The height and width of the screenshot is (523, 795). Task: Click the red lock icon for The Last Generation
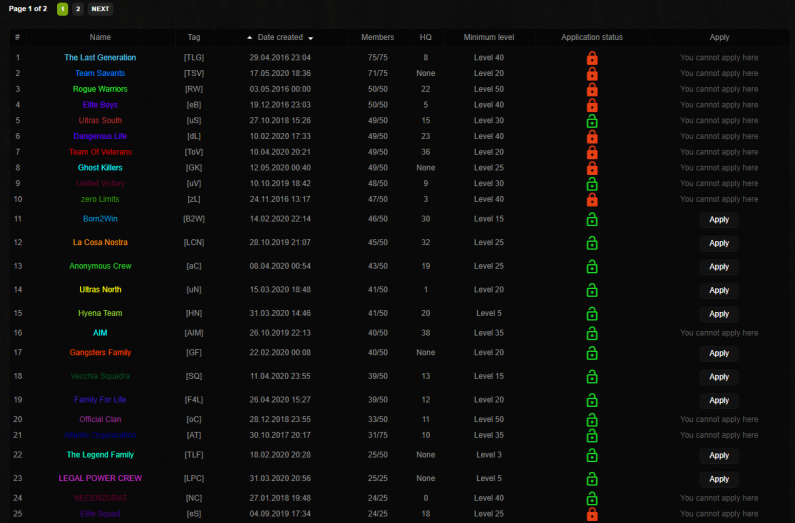click(592, 58)
